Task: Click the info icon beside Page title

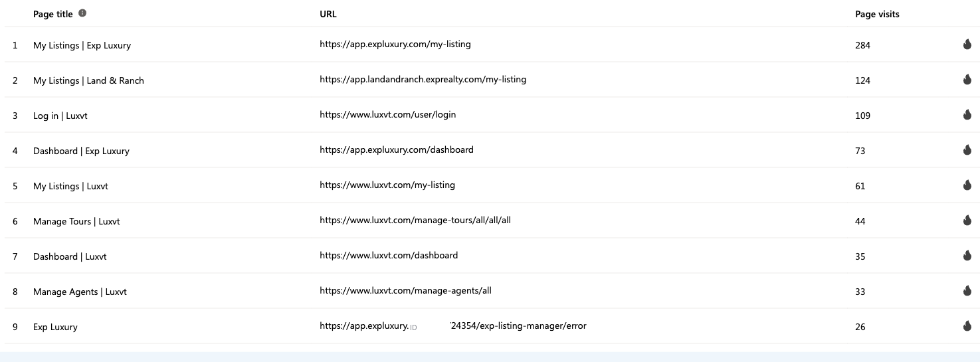Action: pyautogui.click(x=82, y=13)
